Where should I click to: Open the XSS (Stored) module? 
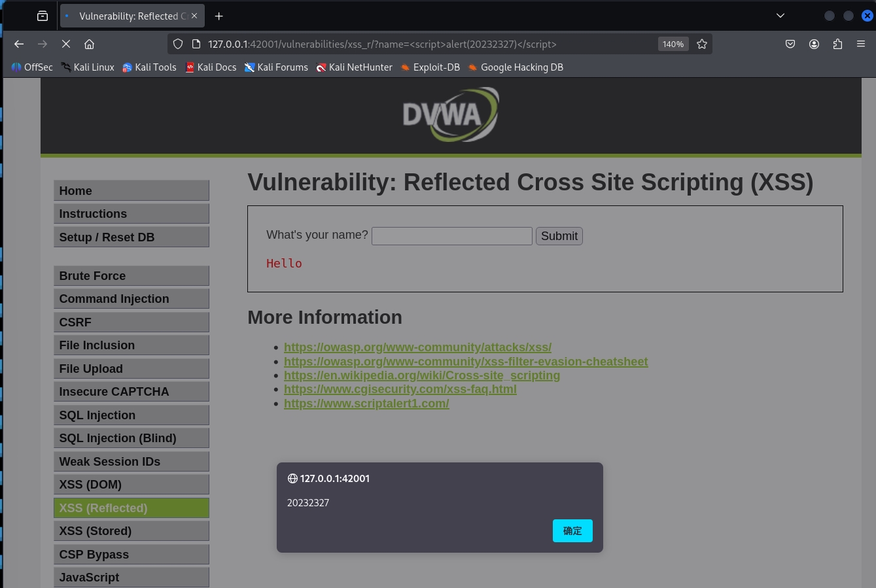coord(131,531)
